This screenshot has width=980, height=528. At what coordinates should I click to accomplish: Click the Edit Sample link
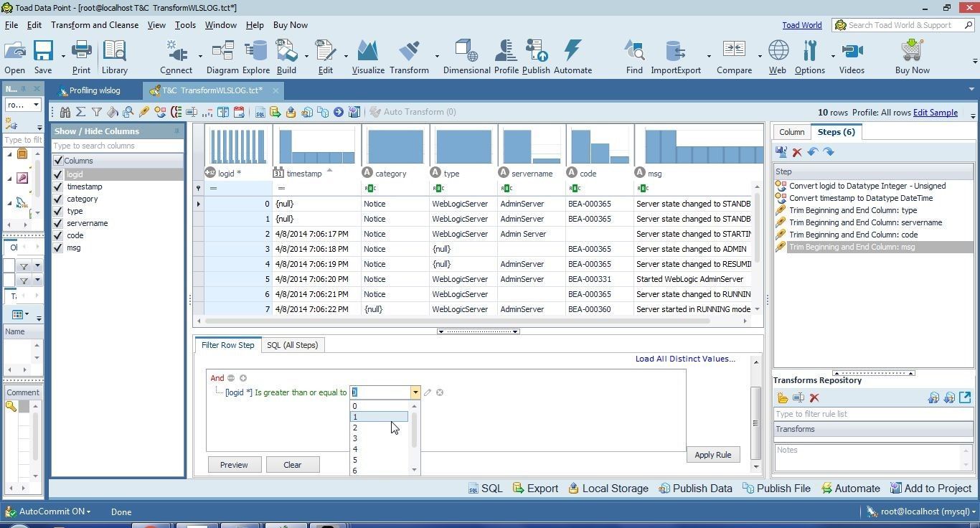935,113
